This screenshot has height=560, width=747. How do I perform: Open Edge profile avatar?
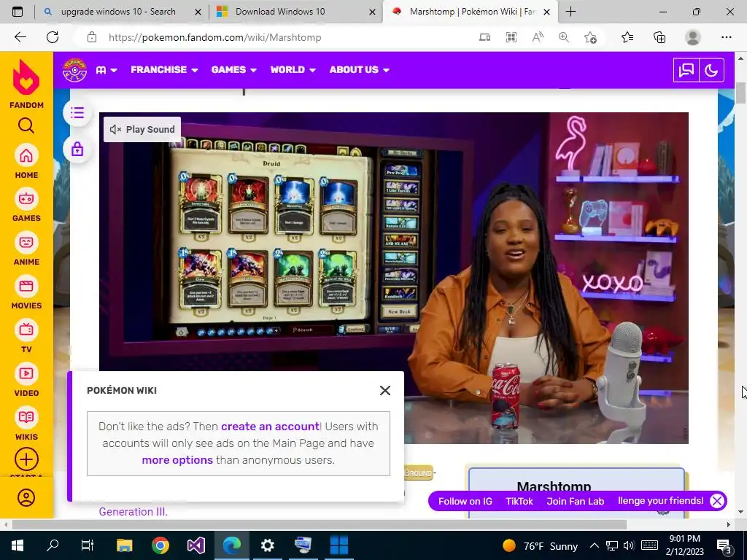pyautogui.click(x=693, y=37)
